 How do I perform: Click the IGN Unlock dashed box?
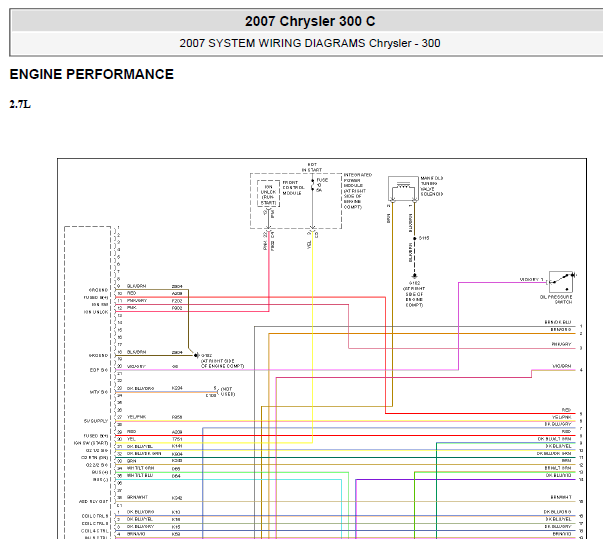268,193
